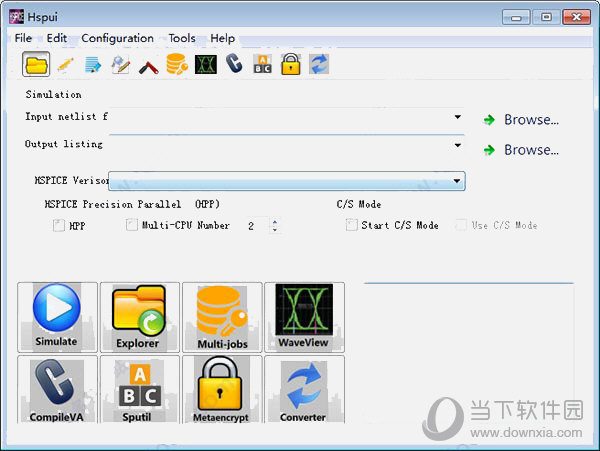Launch the Simulate button

pos(57,317)
